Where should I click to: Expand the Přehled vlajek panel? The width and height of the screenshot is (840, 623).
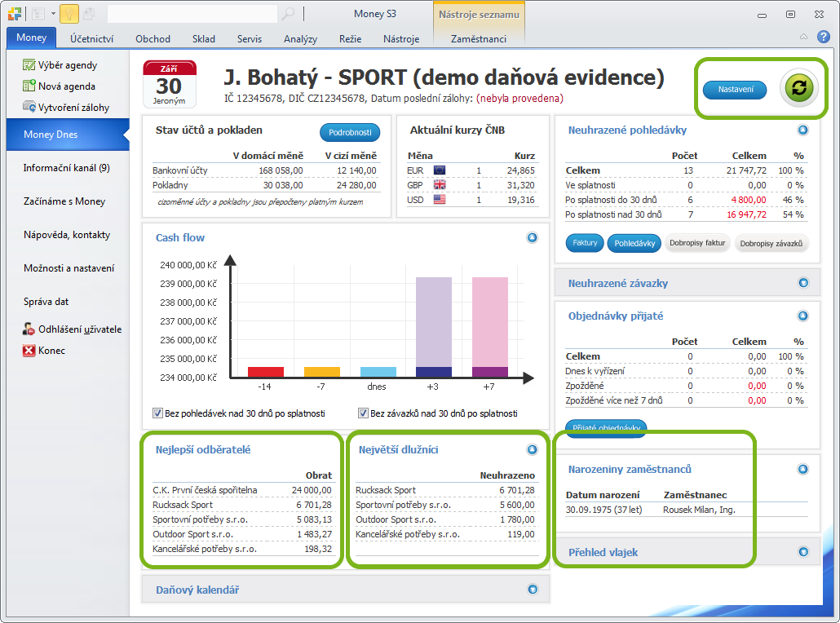[803, 552]
